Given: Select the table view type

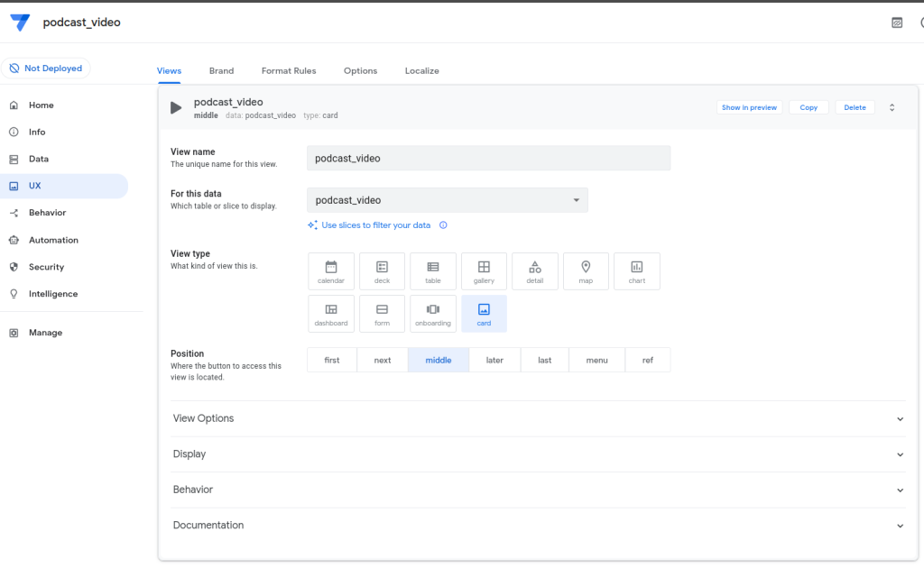Looking at the screenshot, I should click(433, 271).
